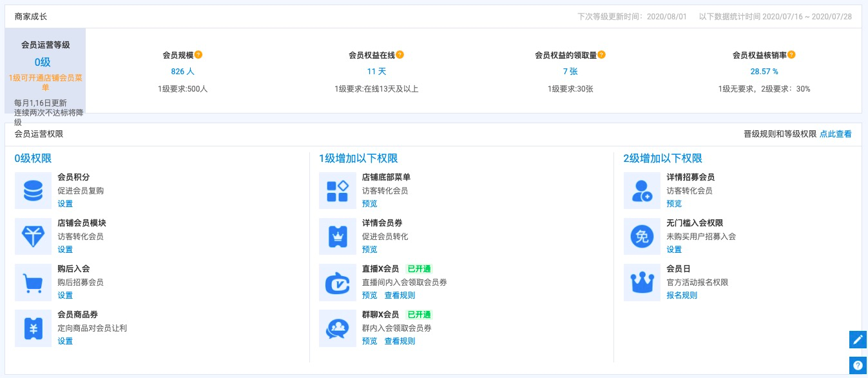Click the 店铺会员模块 diamond icon
The image size is (868, 378).
(x=33, y=236)
